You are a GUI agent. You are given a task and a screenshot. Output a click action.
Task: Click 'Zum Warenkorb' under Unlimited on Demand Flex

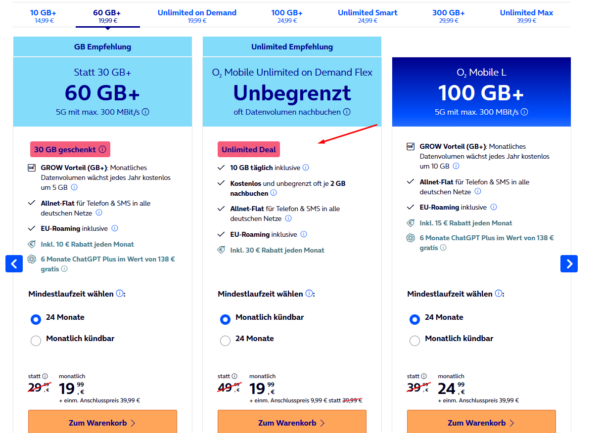(x=291, y=421)
